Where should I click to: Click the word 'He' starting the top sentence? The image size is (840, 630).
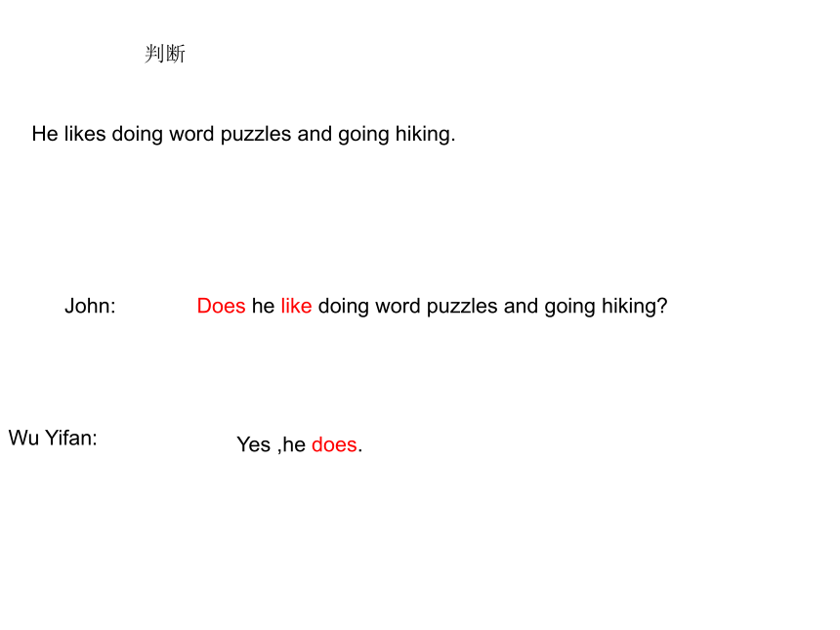point(45,134)
